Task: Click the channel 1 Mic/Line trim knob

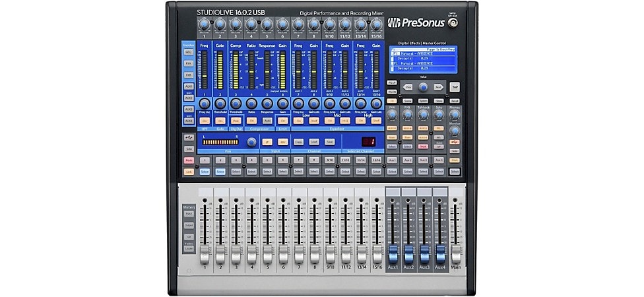Action: coord(204,24)
